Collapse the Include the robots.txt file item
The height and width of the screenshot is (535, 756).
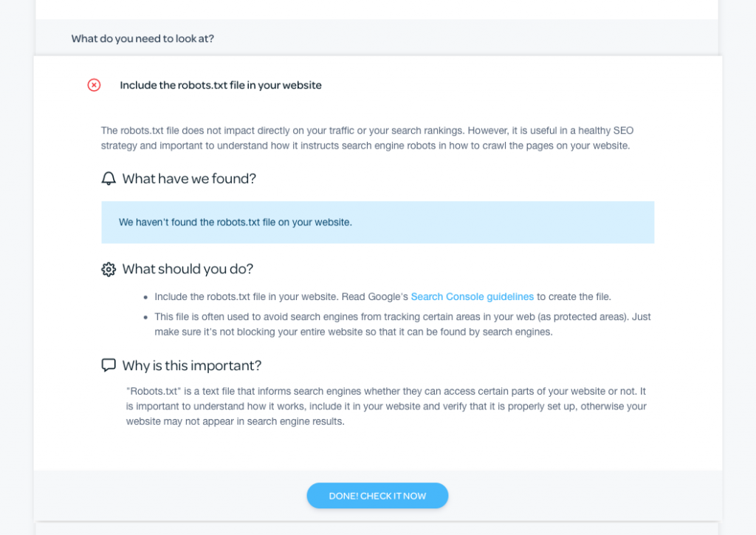click(x=221, y=85)
